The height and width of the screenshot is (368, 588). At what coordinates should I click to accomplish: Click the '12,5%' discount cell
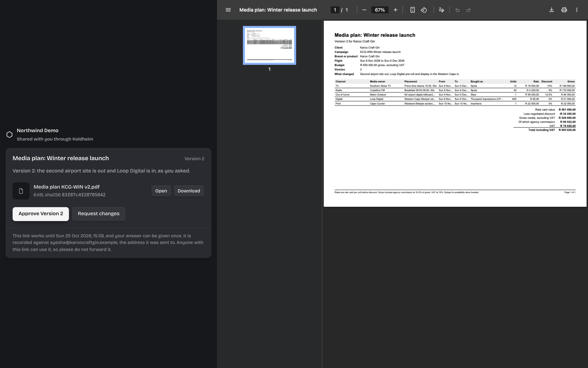pos(548,95)
